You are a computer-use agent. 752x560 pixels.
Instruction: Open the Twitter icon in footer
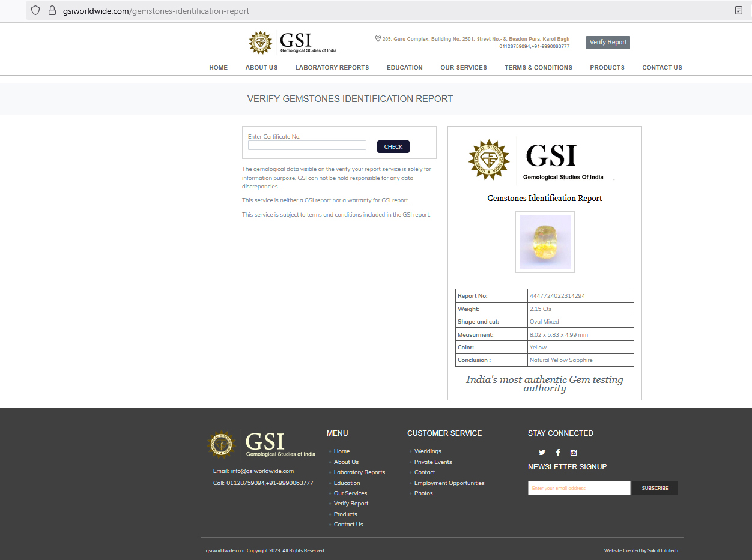pos(542,453)
